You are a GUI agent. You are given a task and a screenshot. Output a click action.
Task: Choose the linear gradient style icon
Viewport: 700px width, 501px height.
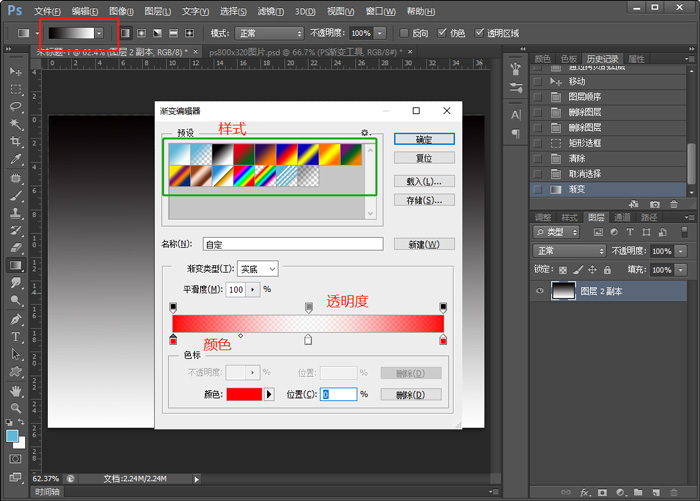pos(125,33)
